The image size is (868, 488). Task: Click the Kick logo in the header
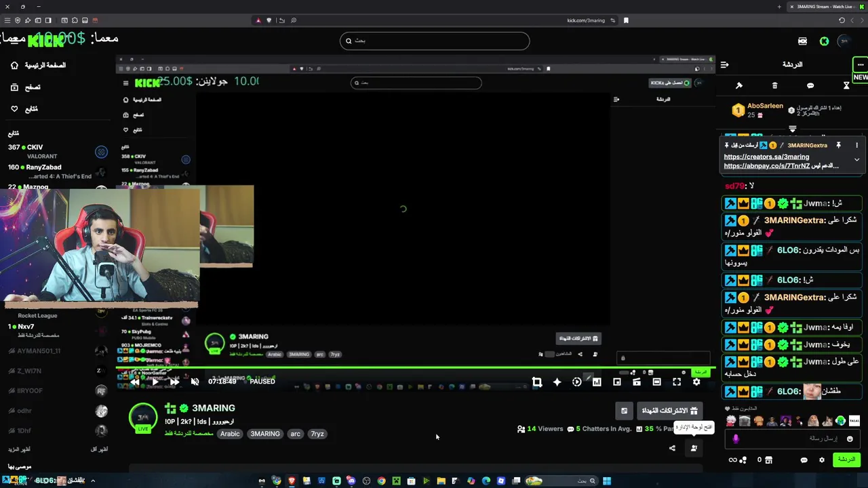pos(46,41)
